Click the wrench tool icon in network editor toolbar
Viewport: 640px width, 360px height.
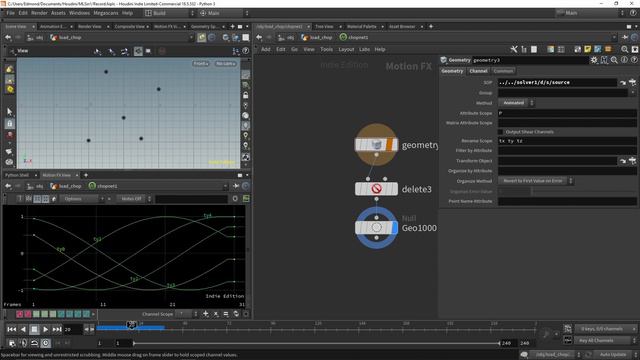click(x=513, y=49)
